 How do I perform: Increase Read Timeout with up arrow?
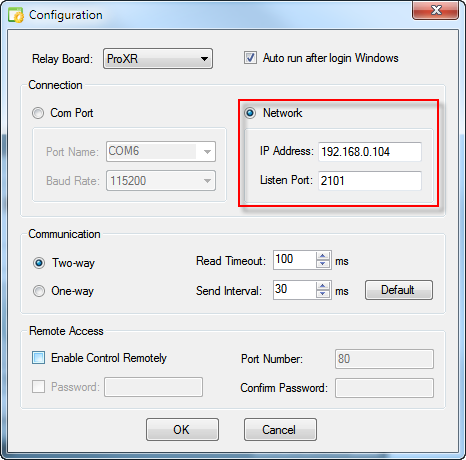[323, 256]
